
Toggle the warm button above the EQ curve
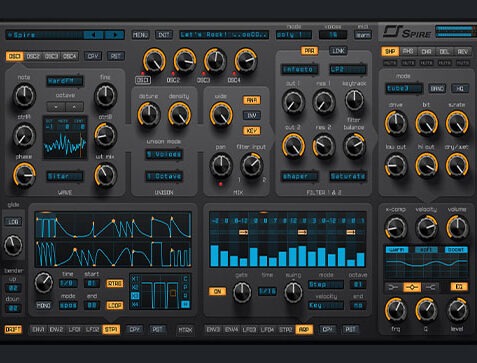click(397, 250)
